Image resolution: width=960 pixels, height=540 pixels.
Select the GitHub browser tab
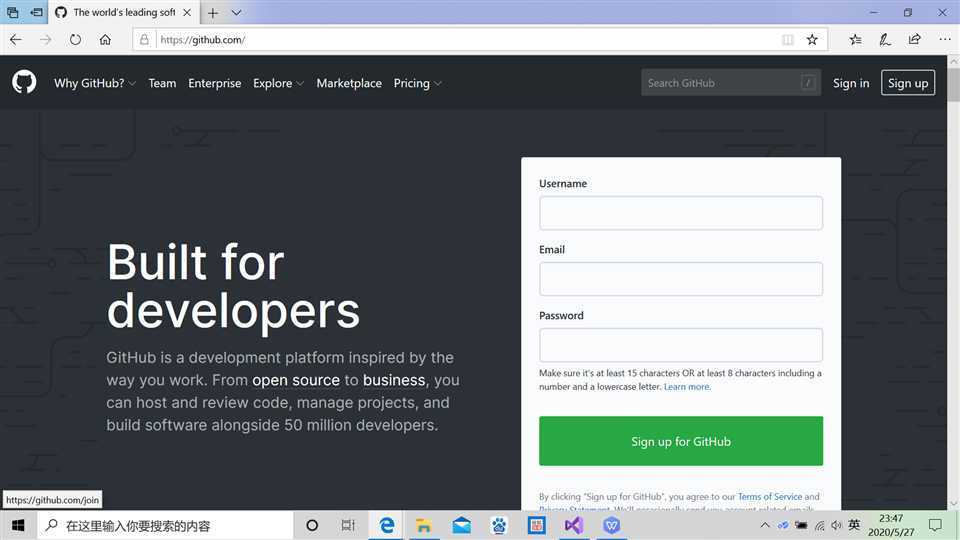[x=123, y=12]
